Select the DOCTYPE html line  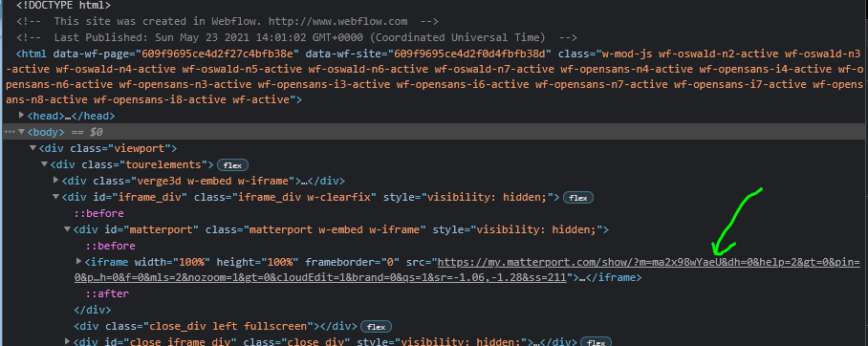(64, 6)
